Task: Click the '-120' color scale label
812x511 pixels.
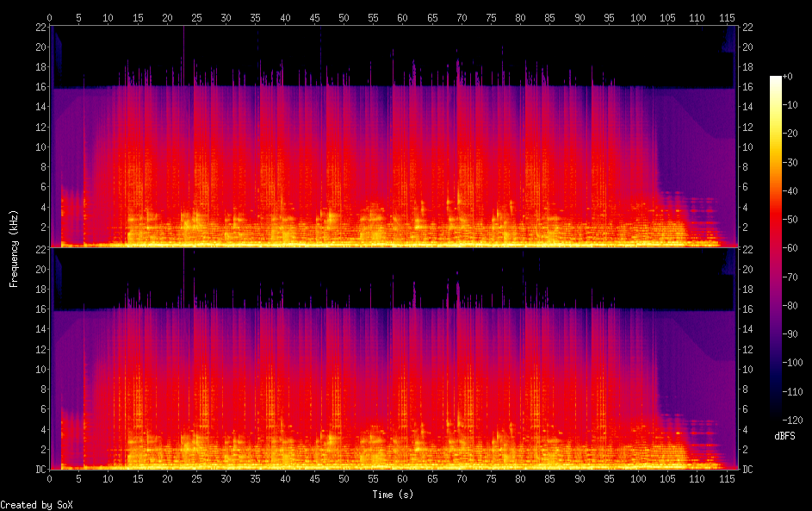Action: click(792, 420)
